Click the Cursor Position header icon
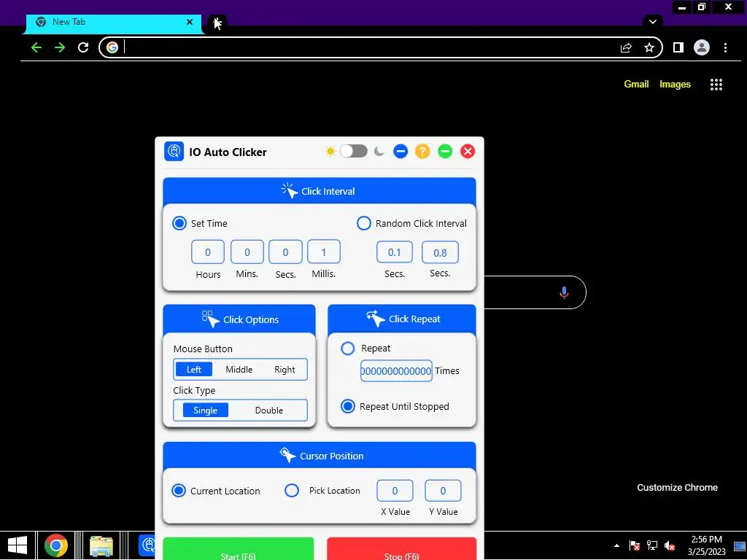 click(x=287, y=455)
